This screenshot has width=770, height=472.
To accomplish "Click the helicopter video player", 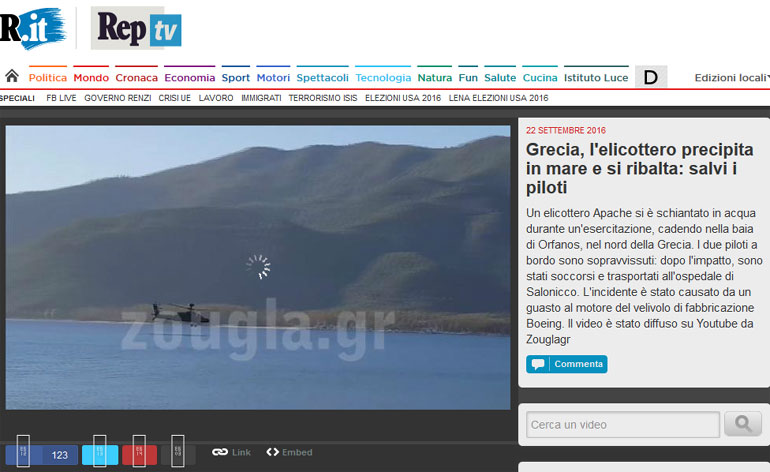I will [x=258, y=267].
